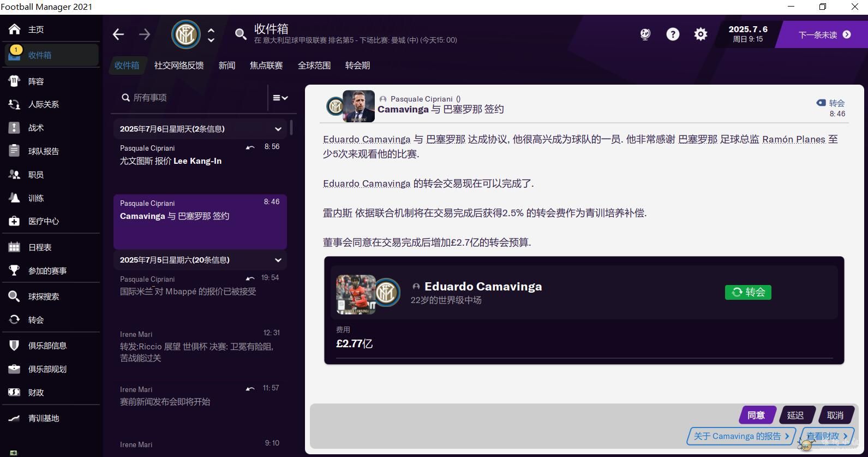
Task: Click Camavinga player photo thumbnail in card
Action: click(356, 294)
